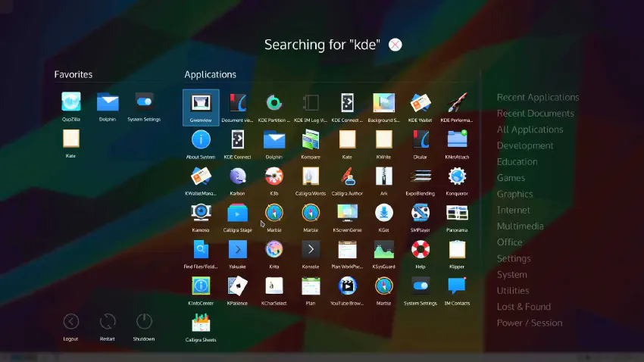Select the Recent Documents category
Image resolution: width=644 pixels, height=362 pixels.
click(535, 114)
